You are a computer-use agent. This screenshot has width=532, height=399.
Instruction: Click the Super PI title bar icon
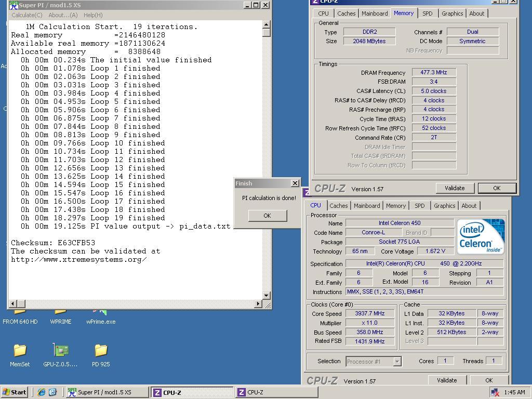[x=13, y=5]
